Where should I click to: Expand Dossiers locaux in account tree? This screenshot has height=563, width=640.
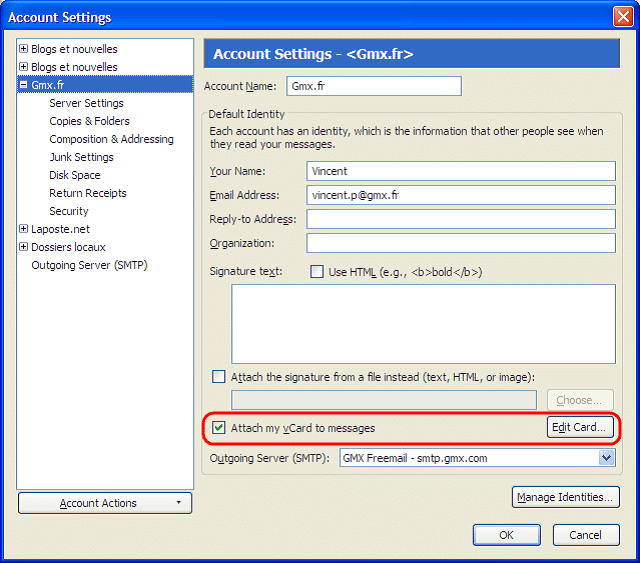coord(24,247)
